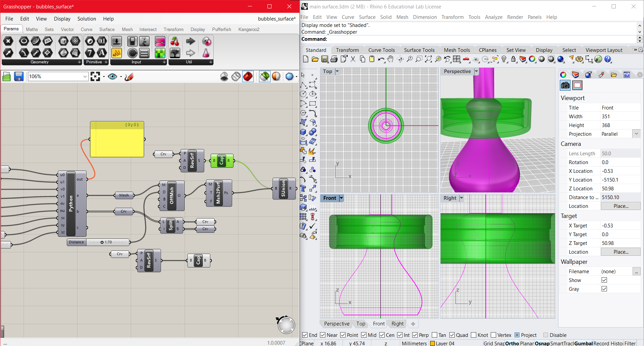Enable the Vertex osnap checkbox
644x346 pixels.
click(493, 335)
